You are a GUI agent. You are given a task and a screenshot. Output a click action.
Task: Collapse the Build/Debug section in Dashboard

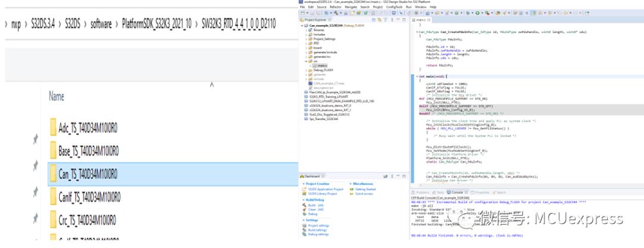point(304,200)
